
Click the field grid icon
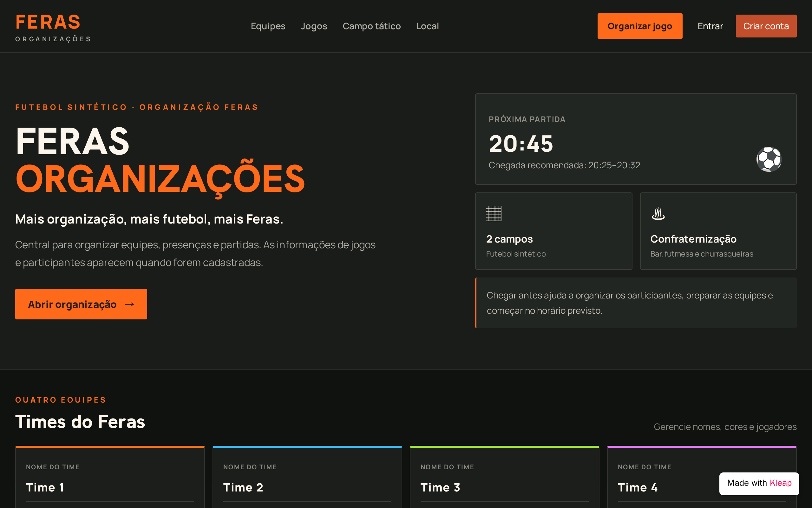click(x=494, y=214)
